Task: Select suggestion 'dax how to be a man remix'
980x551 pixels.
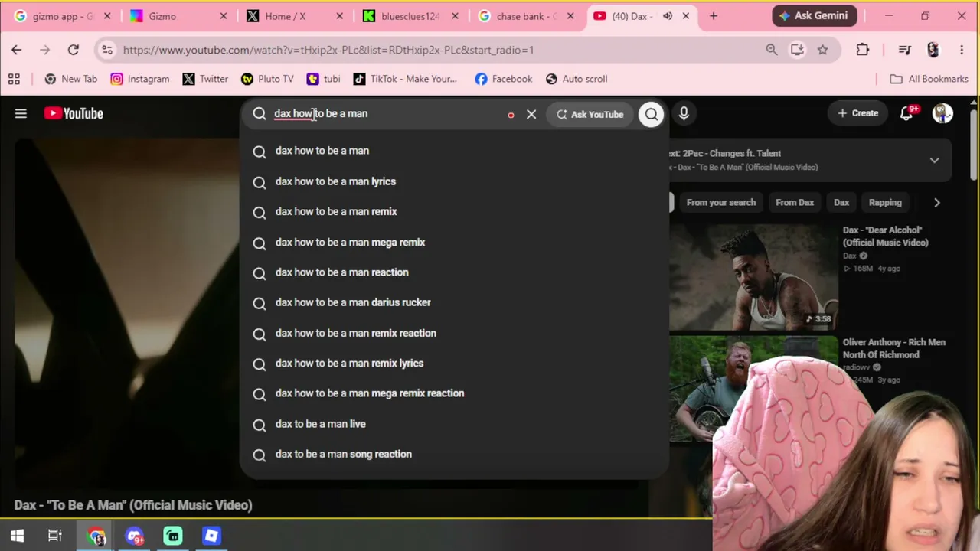Action: pyautogui.click(x=454, y=212)
